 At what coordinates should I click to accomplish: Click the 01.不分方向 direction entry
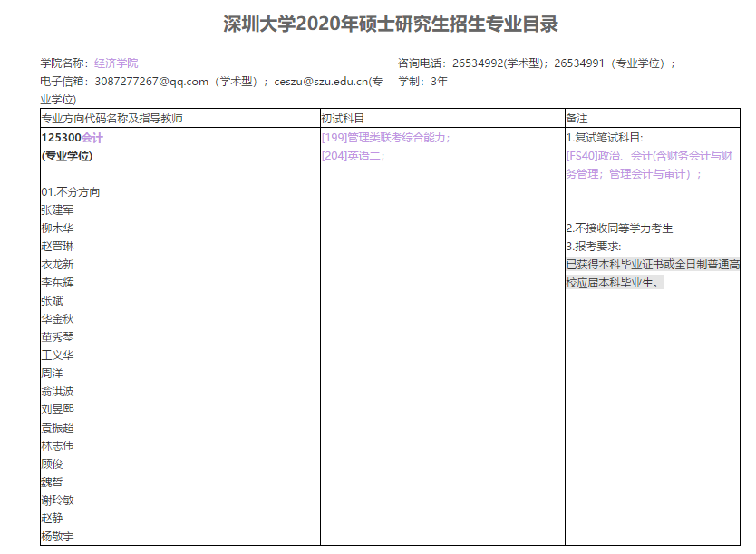(70, 192)
